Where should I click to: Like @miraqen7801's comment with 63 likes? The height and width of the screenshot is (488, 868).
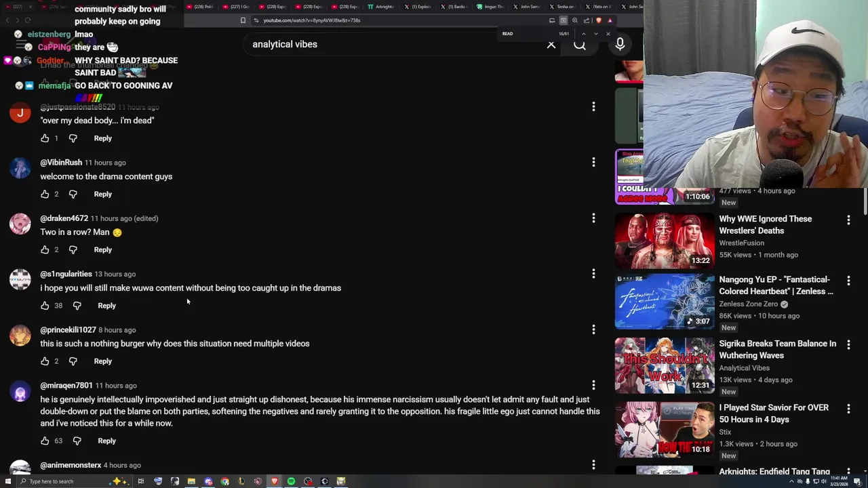(45, 441)
